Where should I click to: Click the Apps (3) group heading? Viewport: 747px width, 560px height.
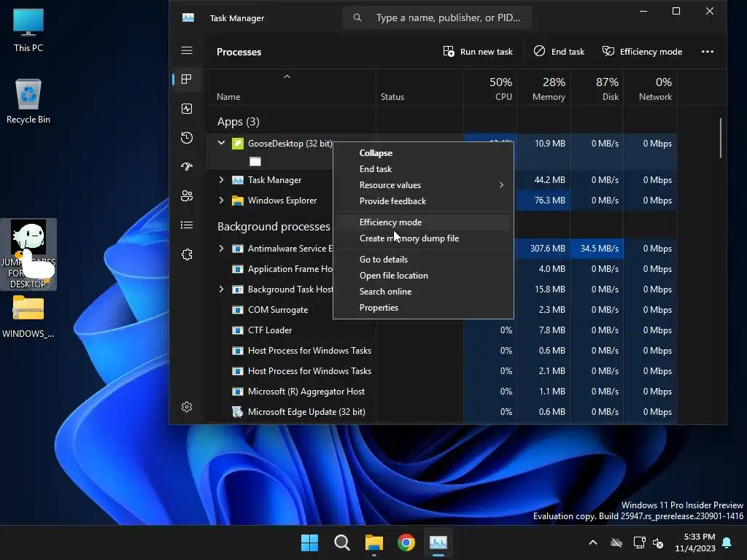point(239,122)
